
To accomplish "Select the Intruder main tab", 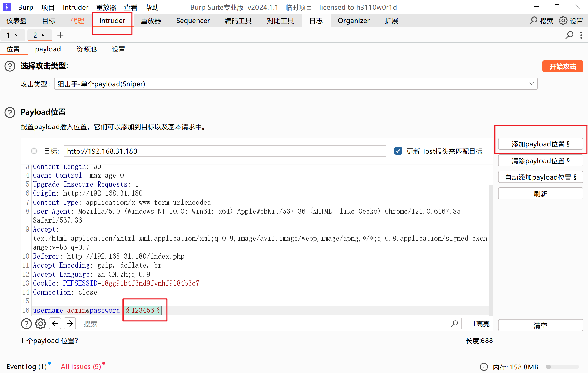I will click(112, 21).
